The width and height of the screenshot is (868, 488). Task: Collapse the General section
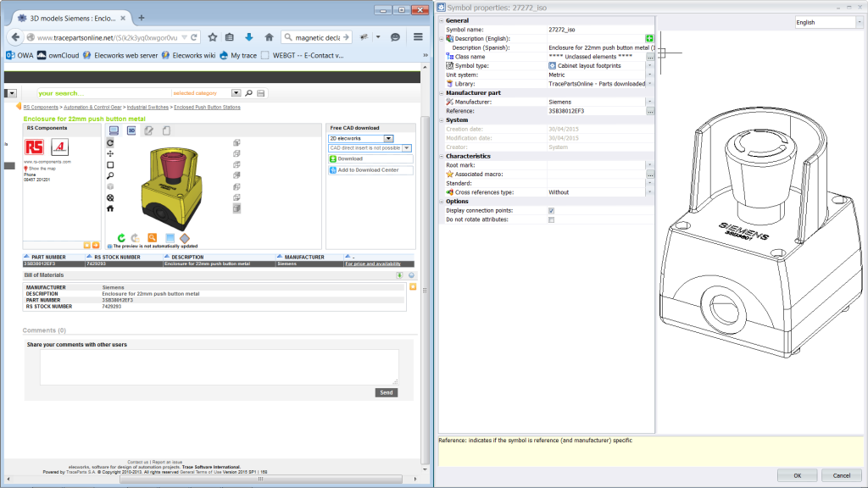coord(442,20)
